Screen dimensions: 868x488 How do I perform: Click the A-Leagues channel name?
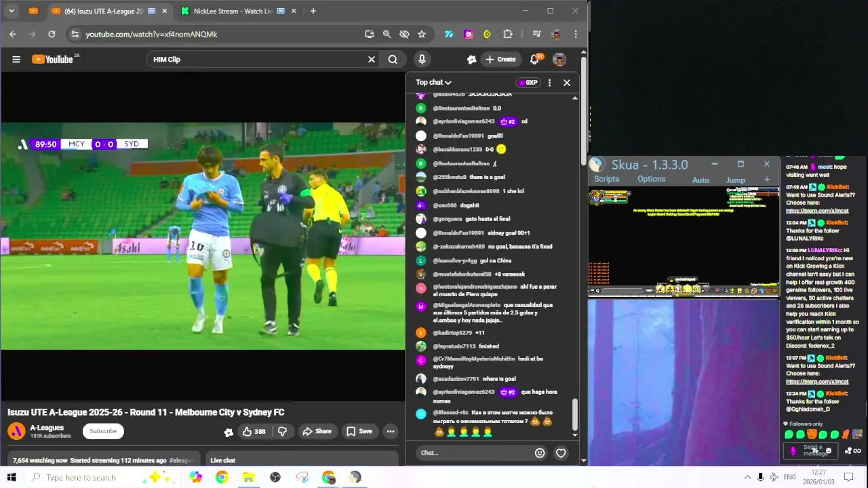pyautogui.click(x=47, y=428)
